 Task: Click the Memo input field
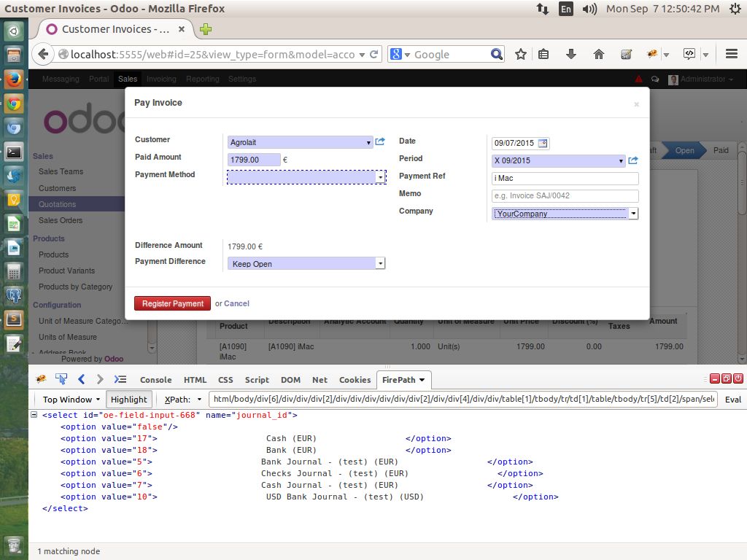click(x=565, y=195)
